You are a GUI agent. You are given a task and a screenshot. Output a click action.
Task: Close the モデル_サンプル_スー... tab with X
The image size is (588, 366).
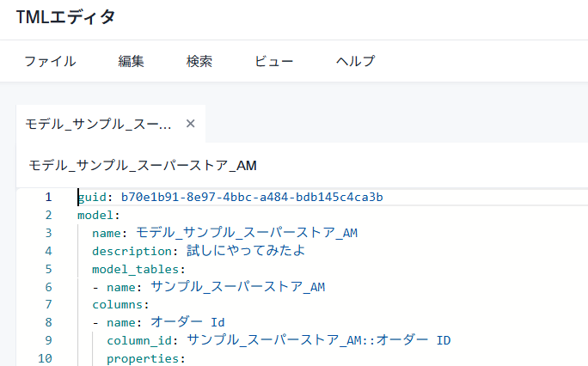191,124
